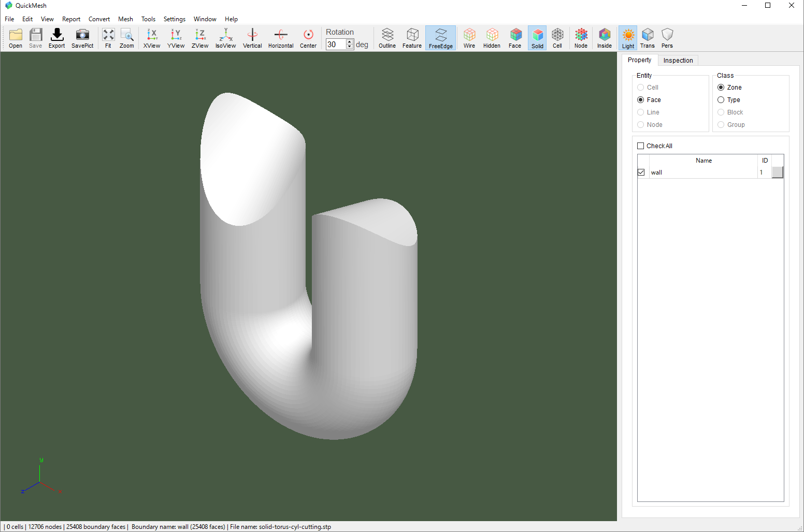Click the Name column header
The image size is (804, 532).
pos(704,161)
